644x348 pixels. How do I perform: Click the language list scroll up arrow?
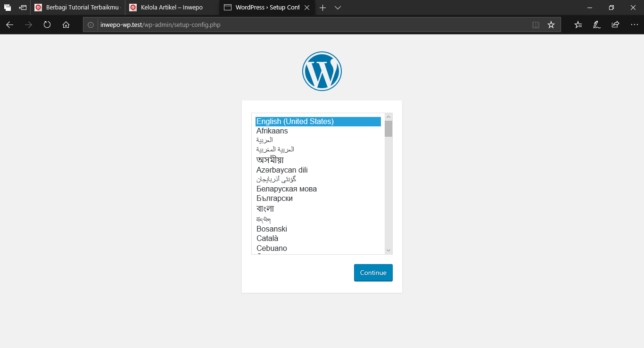tap(388, 117)
